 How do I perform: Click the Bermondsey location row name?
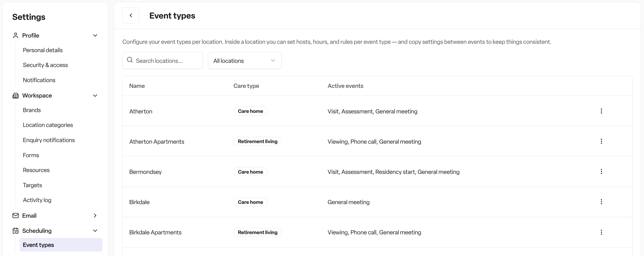coord(145,172)
